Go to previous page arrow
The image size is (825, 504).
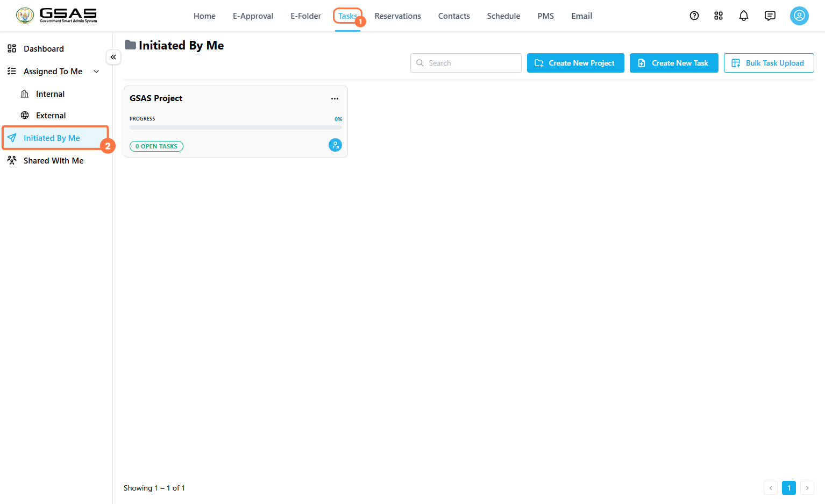(771, 488)
